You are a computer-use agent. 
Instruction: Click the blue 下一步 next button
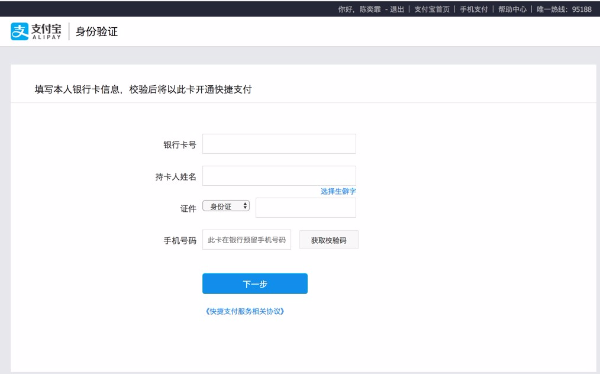point(255,284)
